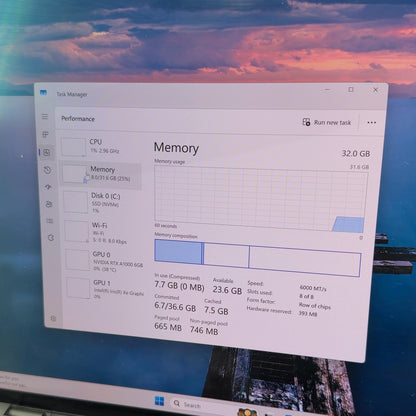Open the Details page sidebar icon
The width and height of the screenshot is (416, 416).
pyautogui.click(x=50, y=221)
